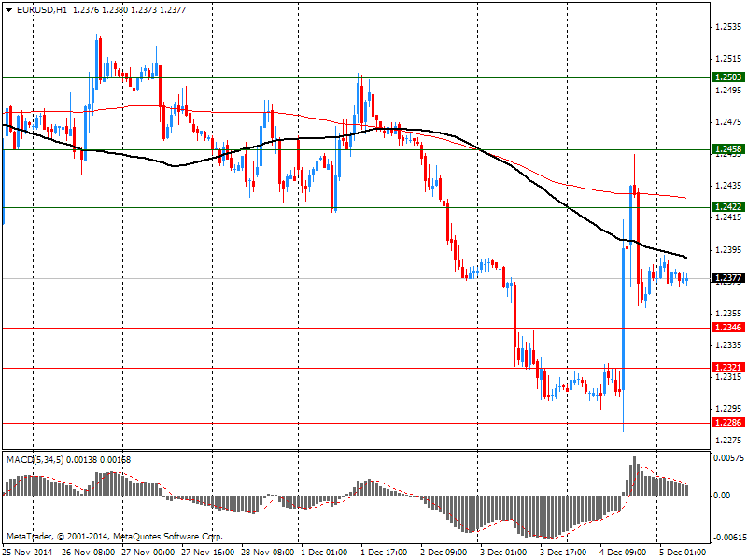Viewport: 747px width, 560px height.
Task: Select the red 1.2321 support level label
Action: tap(728, 367)
